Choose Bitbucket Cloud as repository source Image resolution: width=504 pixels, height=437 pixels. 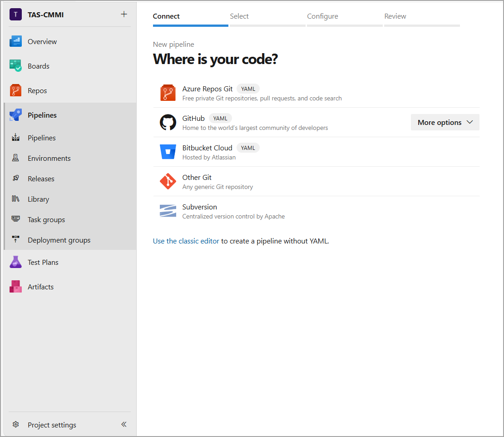pyautogui.click(x=207, y=148)
